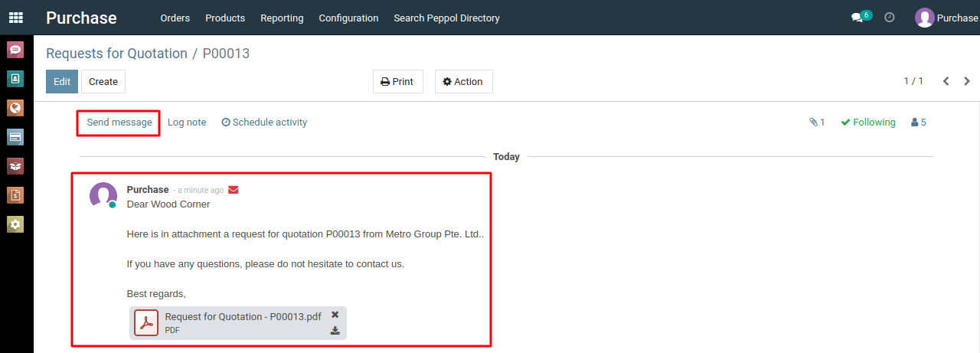This screenshot has width=980, height=353.
Task: Open the Configuration menu
Action: [348, 18]
